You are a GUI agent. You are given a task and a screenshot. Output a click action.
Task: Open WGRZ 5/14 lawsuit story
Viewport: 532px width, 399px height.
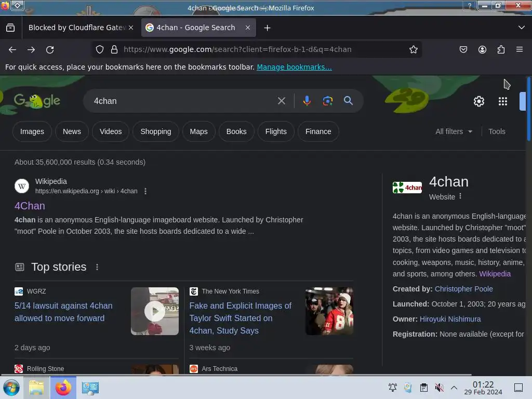63,312
